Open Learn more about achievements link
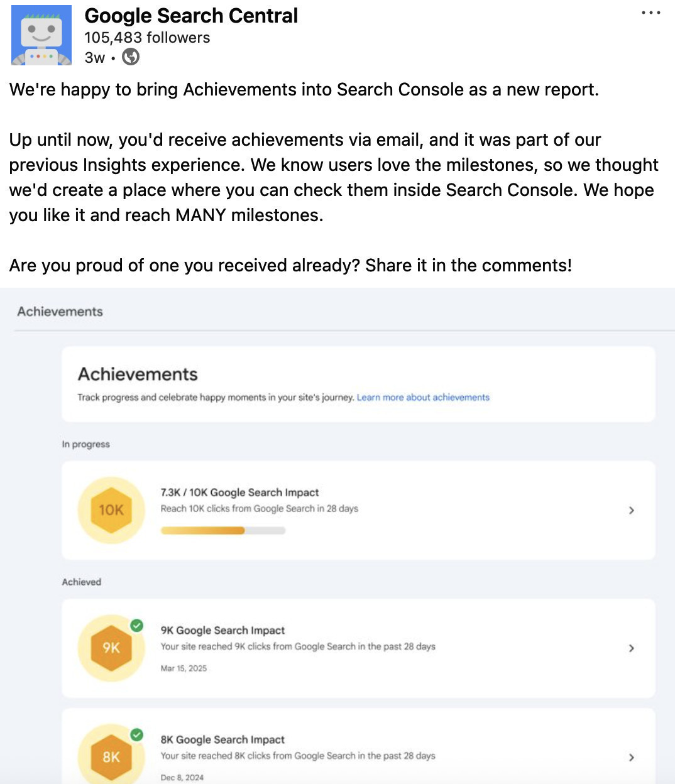 click(423, 397)
